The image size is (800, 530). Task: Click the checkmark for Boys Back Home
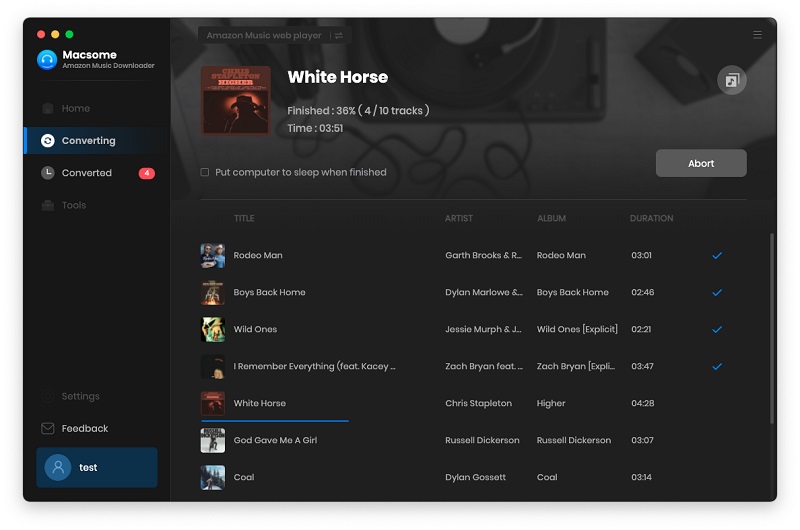[717, 292]
